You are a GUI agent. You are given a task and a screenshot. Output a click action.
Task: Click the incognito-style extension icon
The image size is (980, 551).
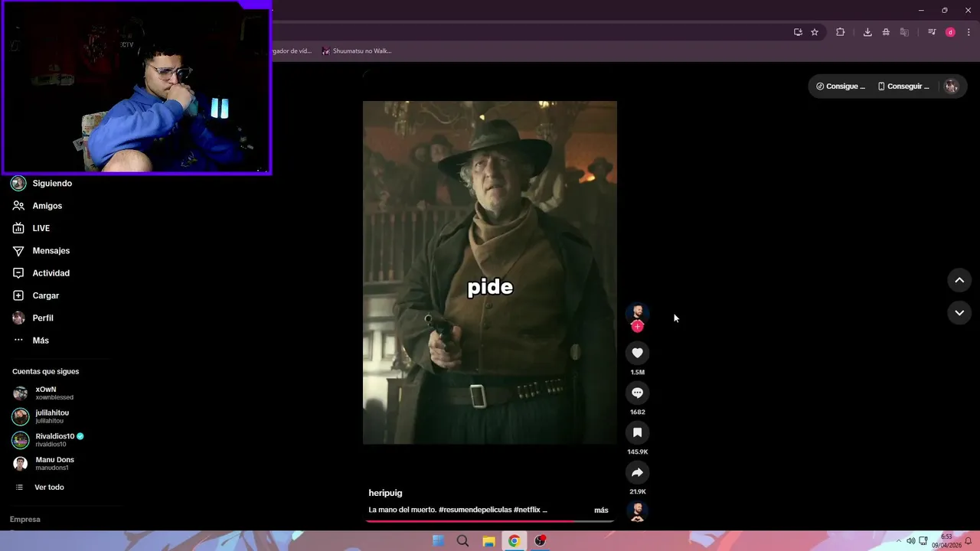pos(886,32)
